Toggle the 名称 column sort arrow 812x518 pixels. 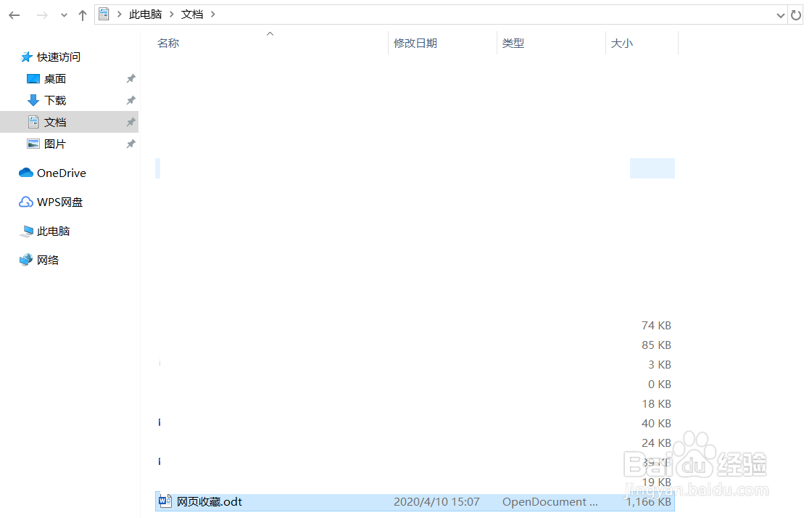(x=270, y=33)
